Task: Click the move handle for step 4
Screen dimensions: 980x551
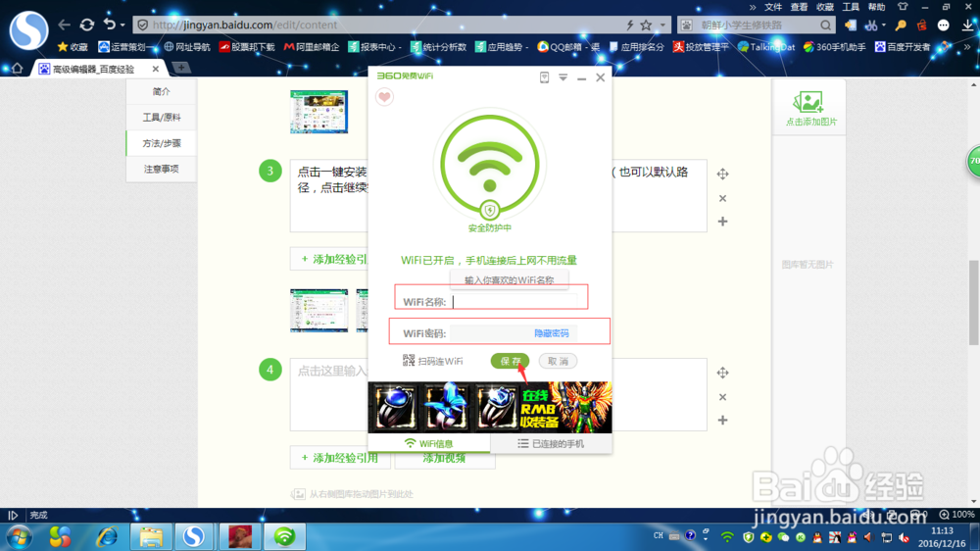Action: [722, 373]
